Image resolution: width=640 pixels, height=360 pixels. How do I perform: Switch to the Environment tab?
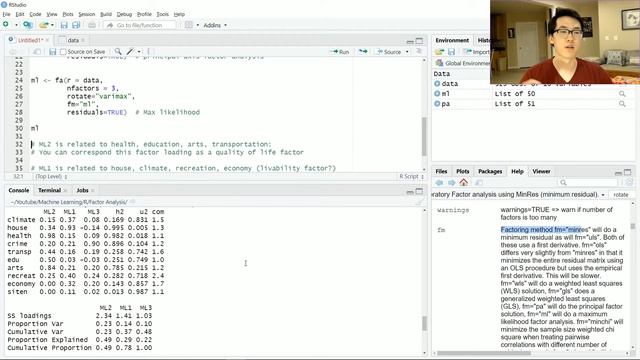click(452, 40)
